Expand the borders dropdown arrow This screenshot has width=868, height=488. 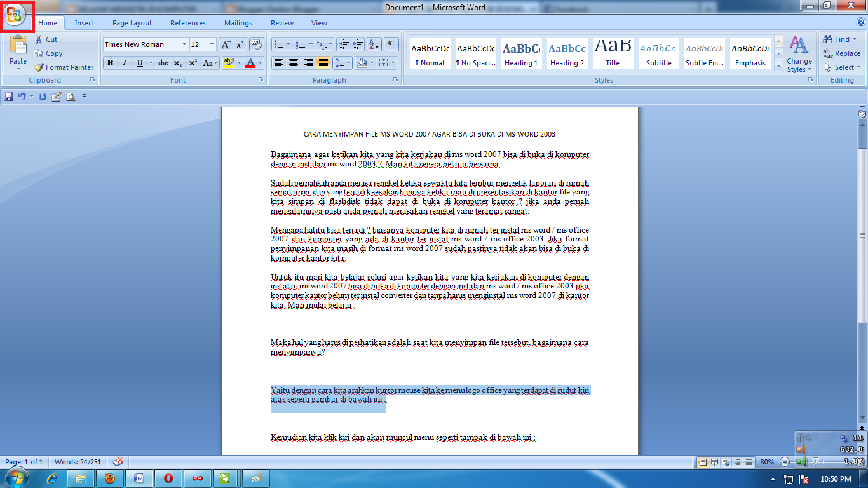[392, 63]
